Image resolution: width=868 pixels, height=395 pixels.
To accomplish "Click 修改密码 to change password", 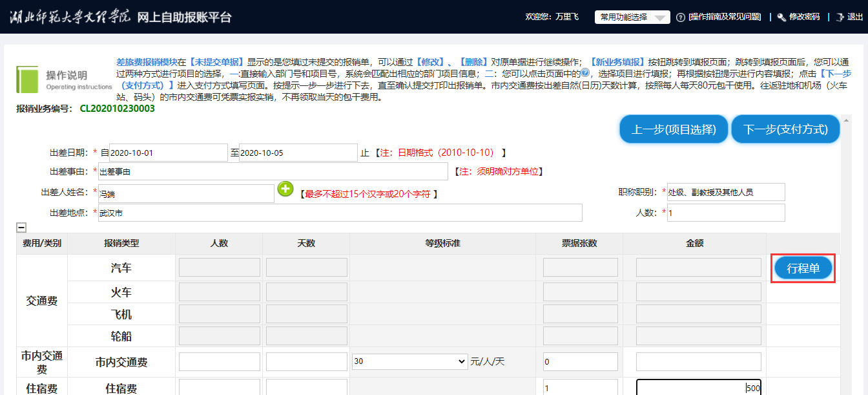I will (x=804, y=17).
